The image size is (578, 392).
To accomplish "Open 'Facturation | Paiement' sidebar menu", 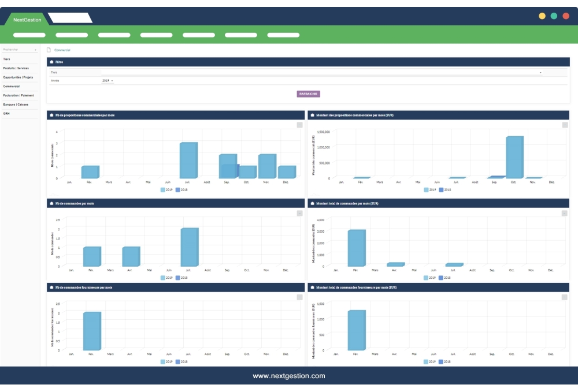I will (18, 95).
